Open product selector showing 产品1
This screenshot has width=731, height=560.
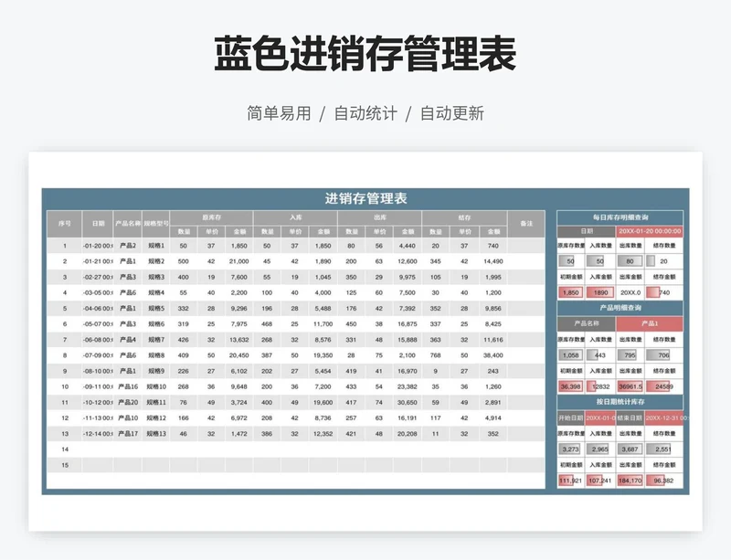[x=650, y=323]
